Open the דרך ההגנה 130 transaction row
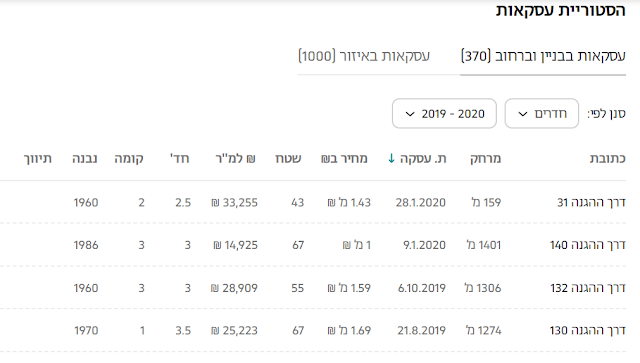 coord(313,330)
